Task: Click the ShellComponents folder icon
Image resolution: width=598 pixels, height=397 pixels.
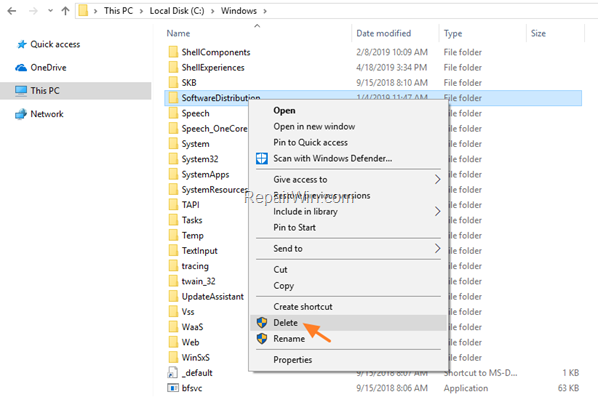Action: point(173,52)
